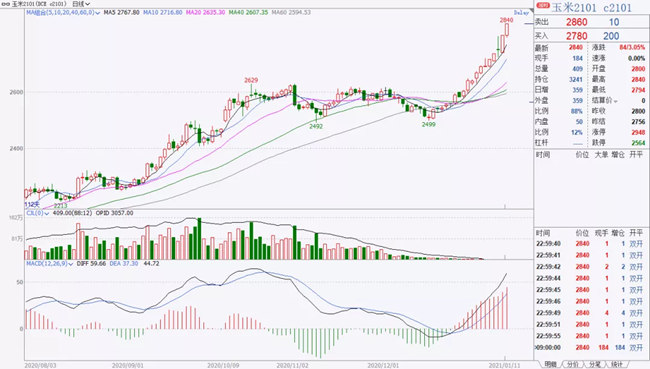Viewport: 650px width, 369px height.
Task: Click the 玉米2101 c2101 contract title
Action: click(x=592, y=7)
